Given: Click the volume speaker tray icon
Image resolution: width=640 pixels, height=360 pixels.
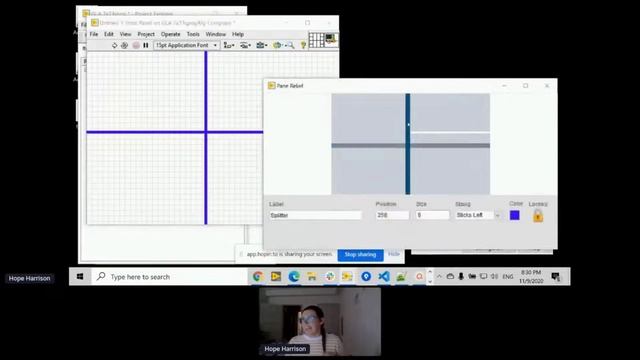Looking at the screenshot, I should click(x=494, y=277).
